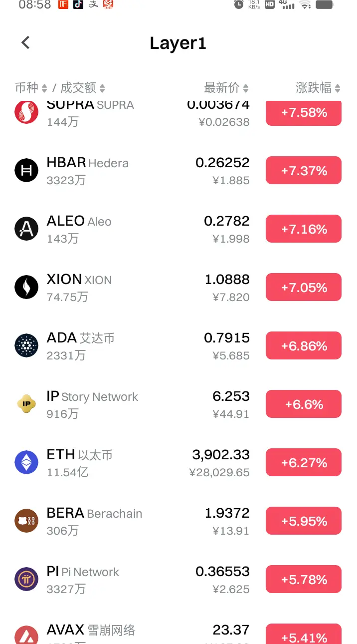Tap the HBAR Hedera coin logo
The image size is (357, 644).
pyautogui.click(x=26, y=171)
